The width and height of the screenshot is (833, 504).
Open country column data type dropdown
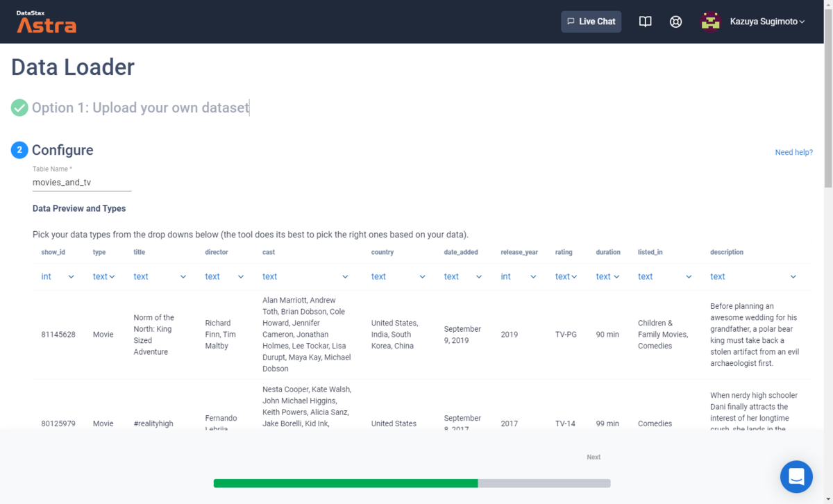pos(398,276)
